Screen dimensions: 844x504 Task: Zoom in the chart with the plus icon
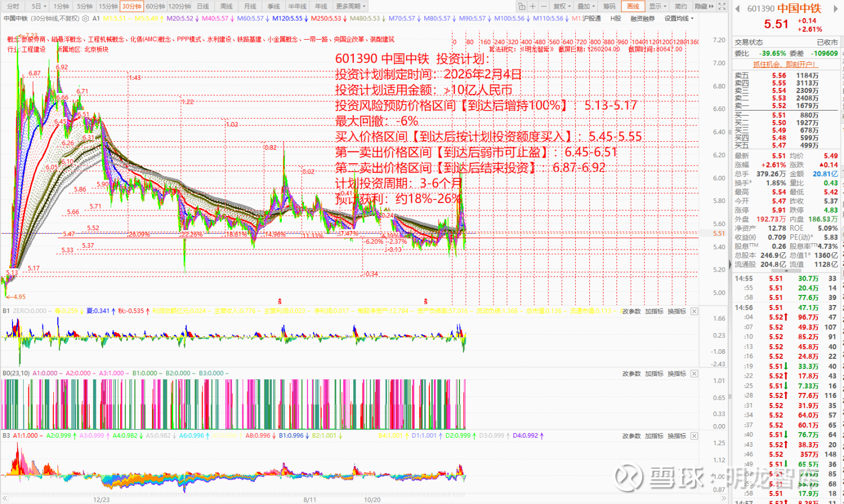click(x=532, y=6)
